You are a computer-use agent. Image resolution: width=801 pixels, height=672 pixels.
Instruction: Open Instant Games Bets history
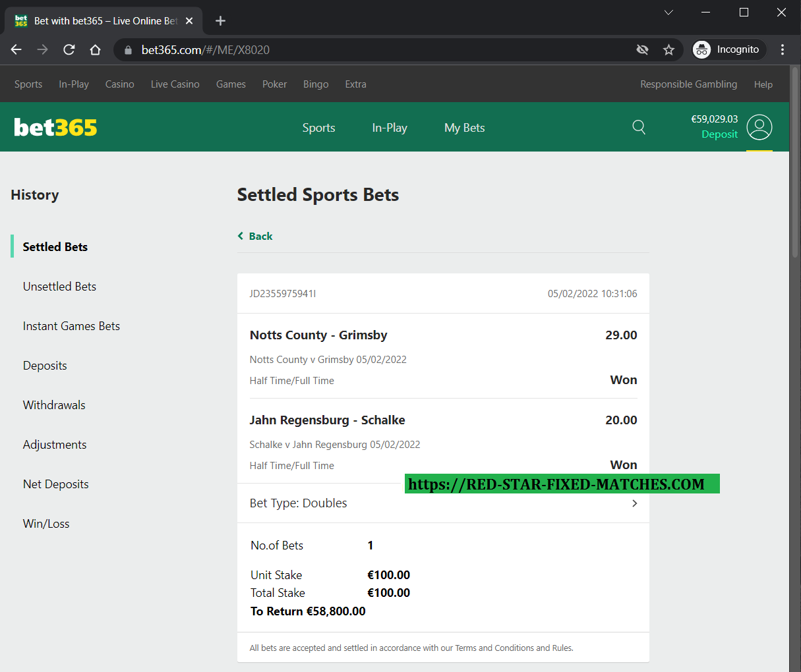click(71, 326)
